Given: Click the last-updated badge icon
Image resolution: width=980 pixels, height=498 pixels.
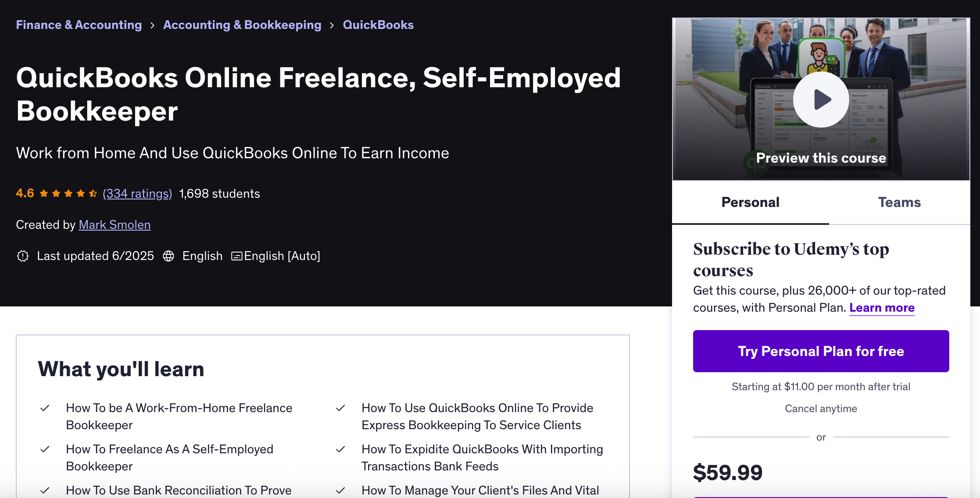Looking at the screenshot, I should point(23,256).
